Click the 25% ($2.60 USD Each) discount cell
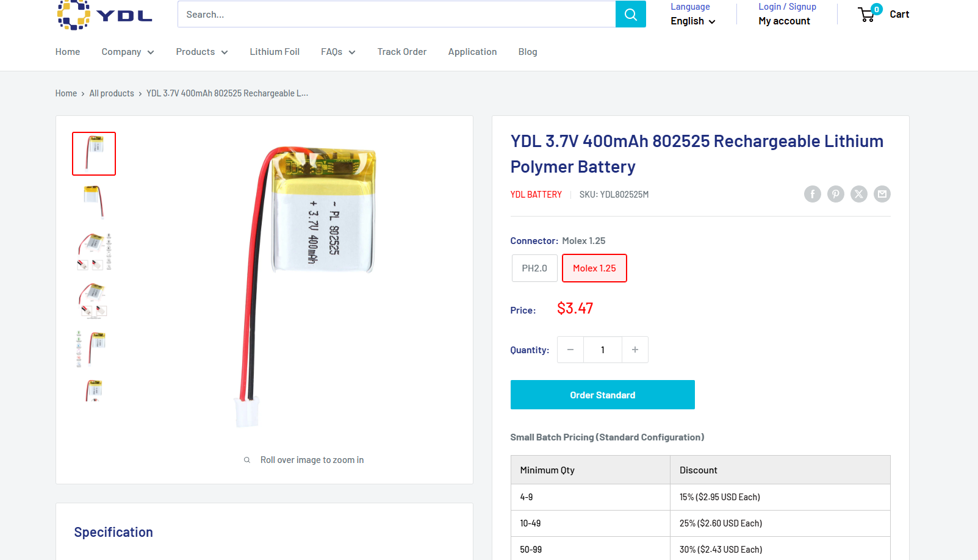 tap(780, 523)
